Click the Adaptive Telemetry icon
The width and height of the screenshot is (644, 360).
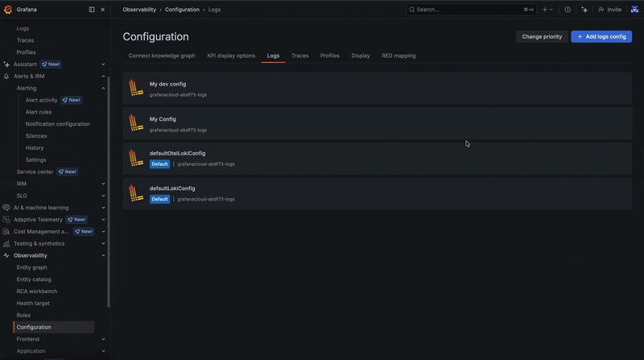tap(6, 219)
